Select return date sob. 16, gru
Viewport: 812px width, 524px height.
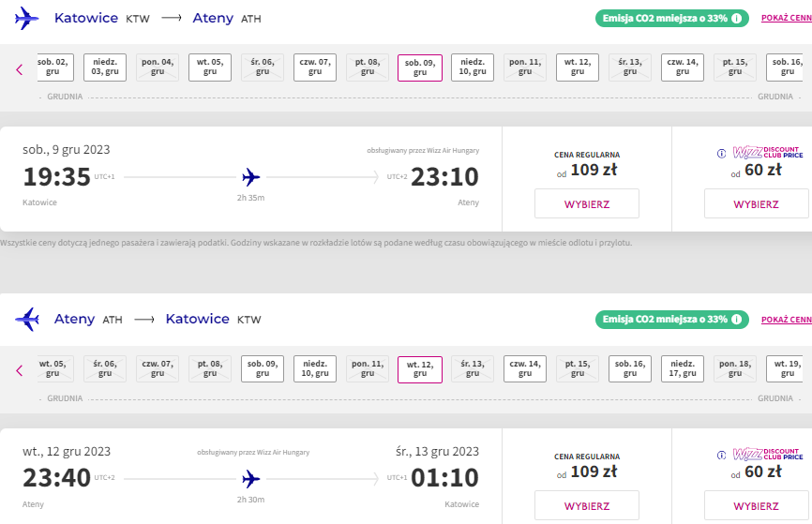tap(630, 368)
